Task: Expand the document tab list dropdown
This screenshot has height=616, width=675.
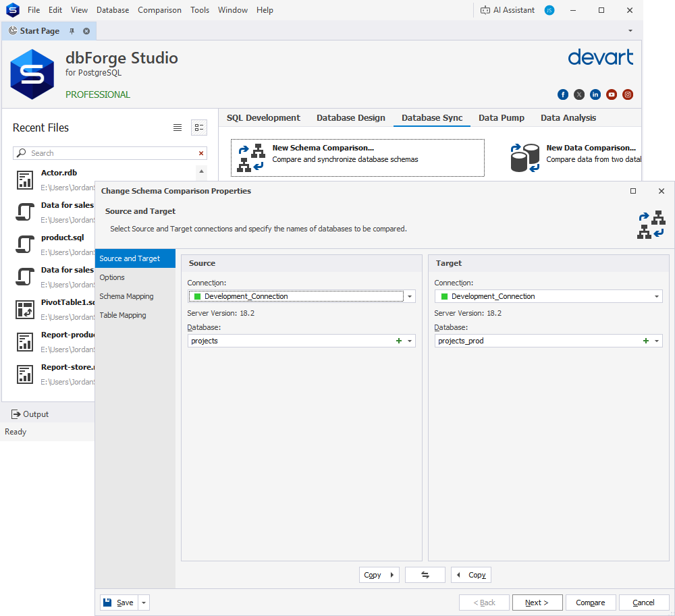Action: coord(630,31)
